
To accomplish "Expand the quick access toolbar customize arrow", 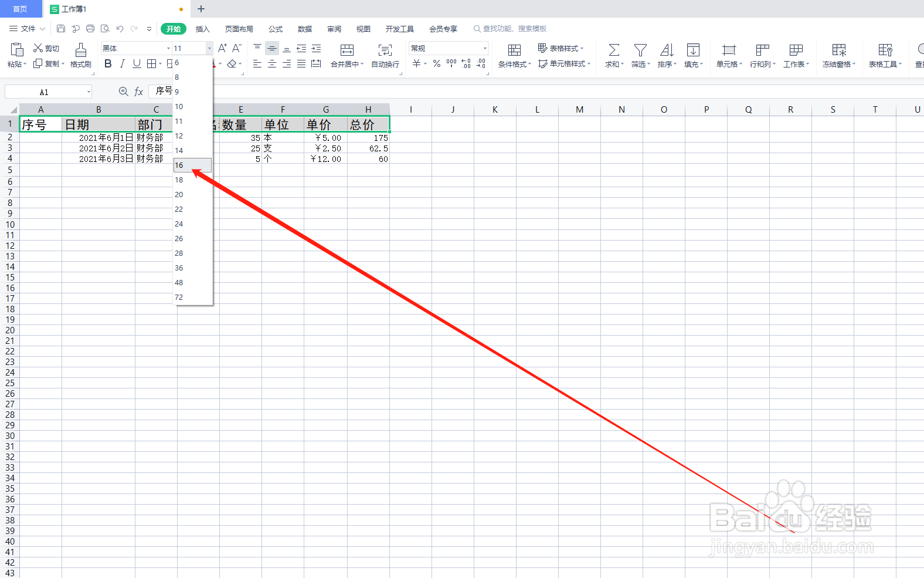I will pos(149,28).
